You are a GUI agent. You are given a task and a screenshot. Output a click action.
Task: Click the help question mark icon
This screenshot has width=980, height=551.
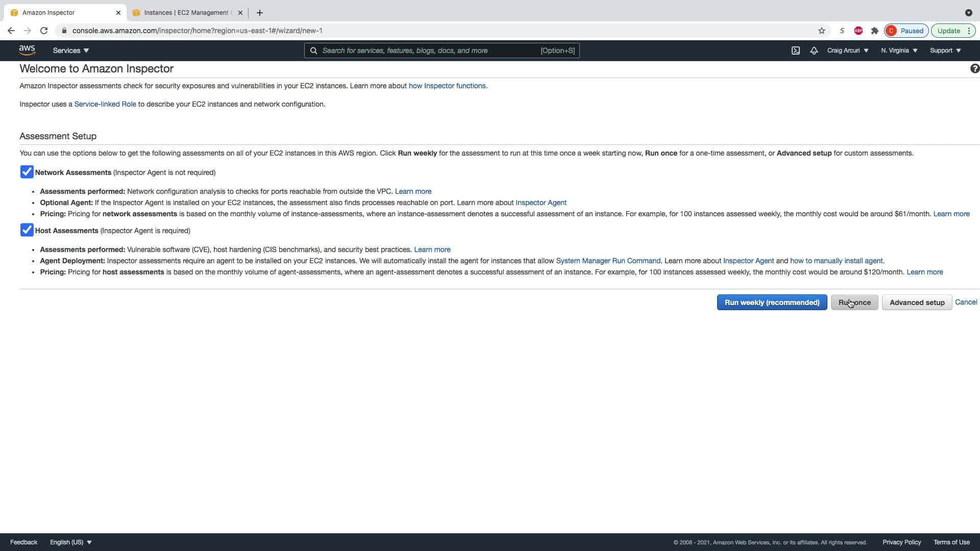[x=974, y=69]
